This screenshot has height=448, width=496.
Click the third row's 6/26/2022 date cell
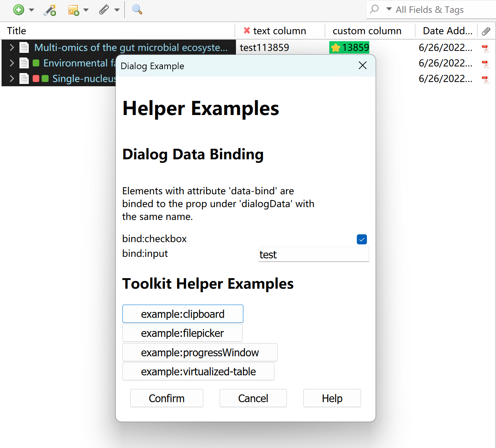point(445,78)
